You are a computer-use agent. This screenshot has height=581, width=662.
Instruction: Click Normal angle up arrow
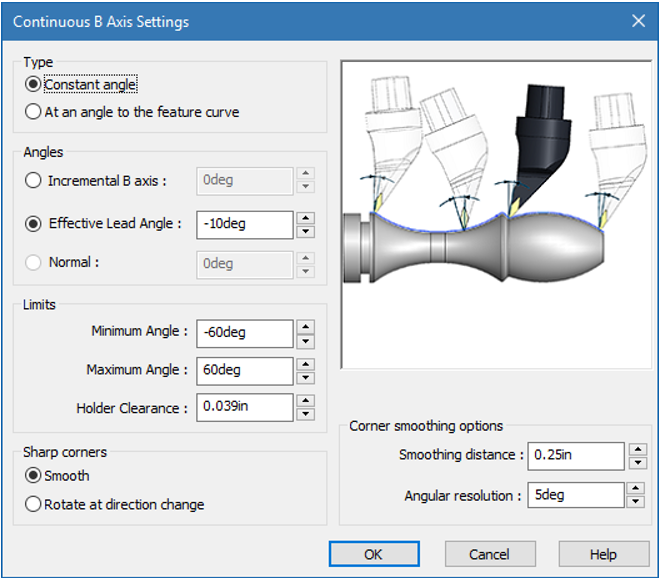306,258
